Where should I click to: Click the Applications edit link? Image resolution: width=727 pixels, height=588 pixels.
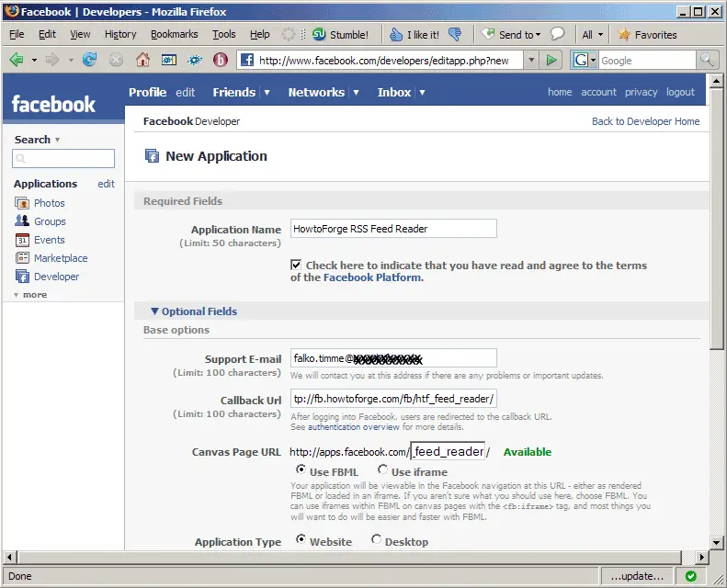click(106, 184)
